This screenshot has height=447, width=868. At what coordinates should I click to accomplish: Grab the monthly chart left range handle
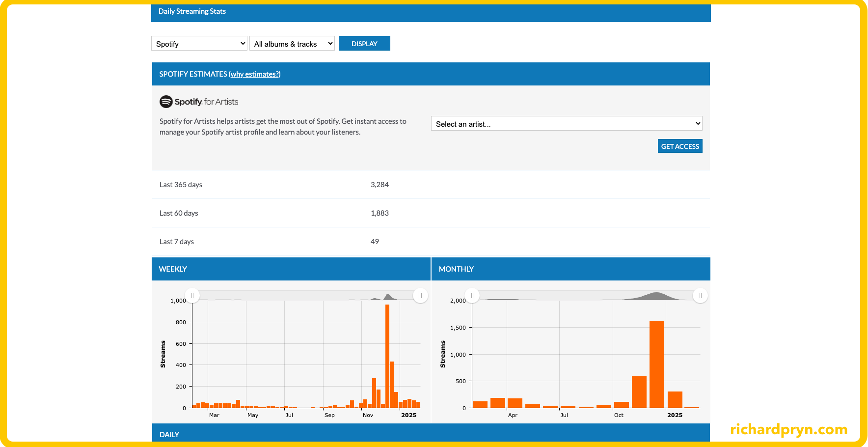tap(472, 296)
